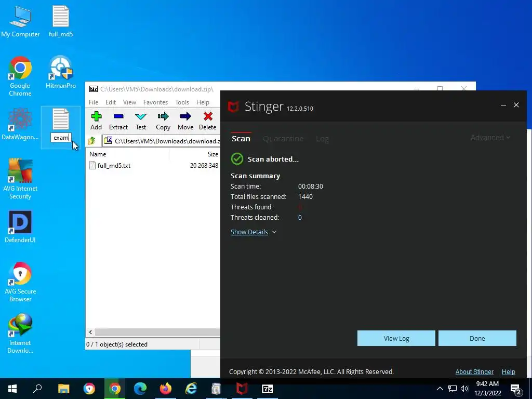This screenshot has height=399, width=532.
Task: Open View menu in 7-Zip
Action: click(x=129, y=102)
